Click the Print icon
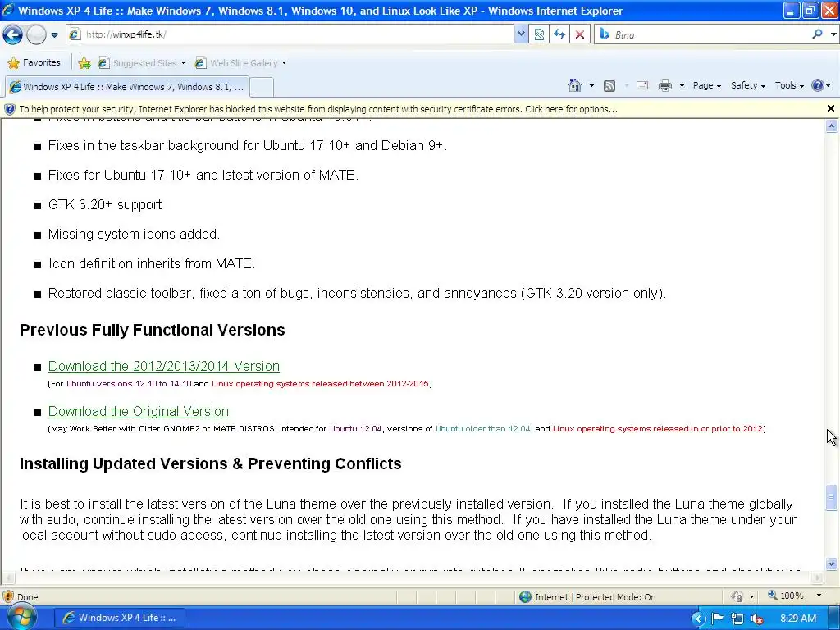Viewport: 840px width, 630px height. (x=664, y=85)
